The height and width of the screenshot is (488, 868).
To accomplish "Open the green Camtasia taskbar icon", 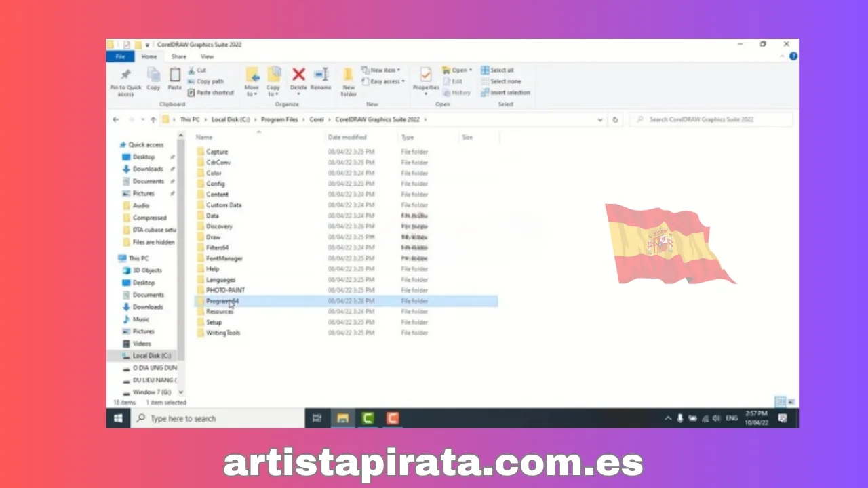I will coord(368,418).
